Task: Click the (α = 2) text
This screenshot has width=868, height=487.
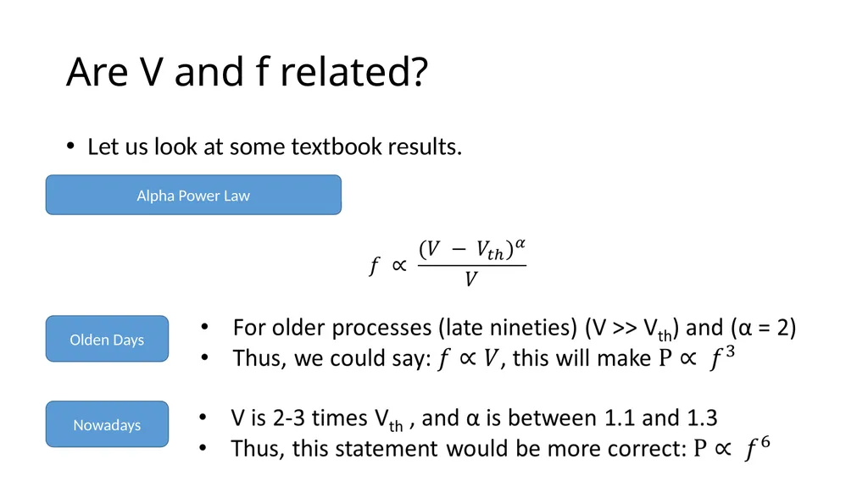Action: click(x=764, y=328)
